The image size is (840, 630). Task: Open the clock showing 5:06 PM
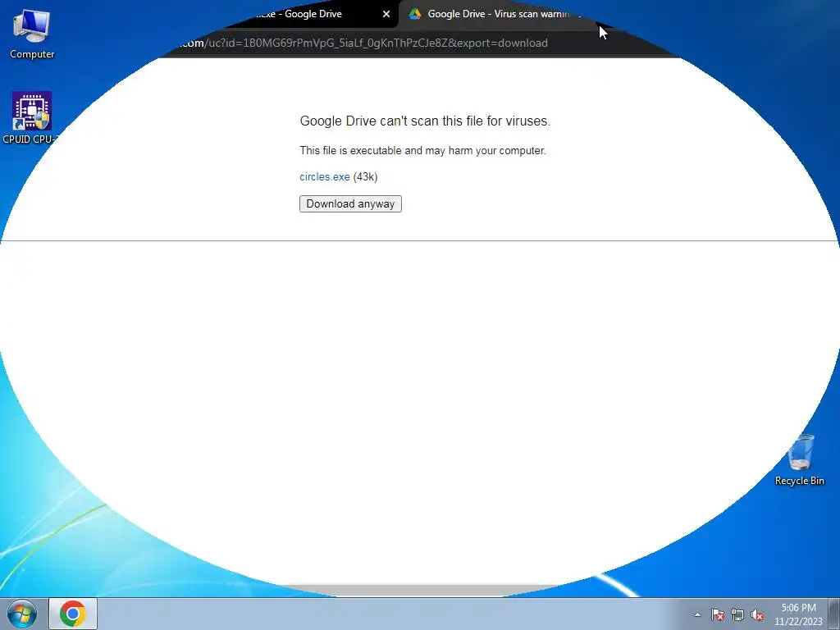click(798, 614)
